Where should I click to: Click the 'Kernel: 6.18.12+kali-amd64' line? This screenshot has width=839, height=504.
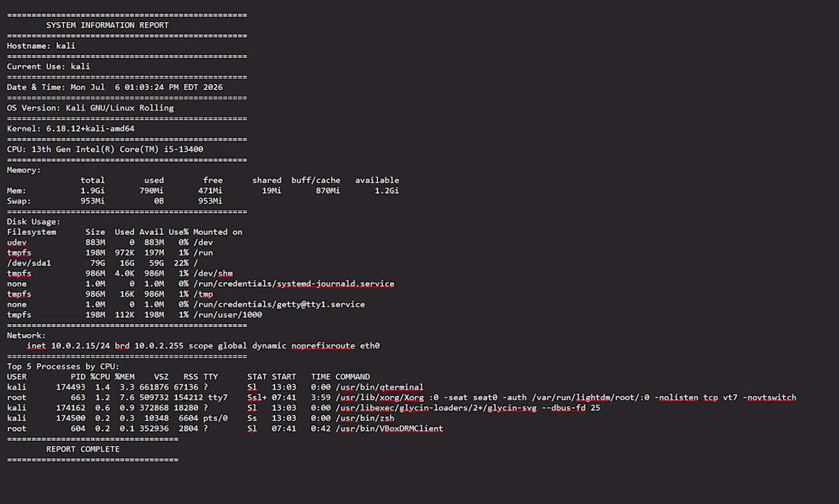click(71, 128)
